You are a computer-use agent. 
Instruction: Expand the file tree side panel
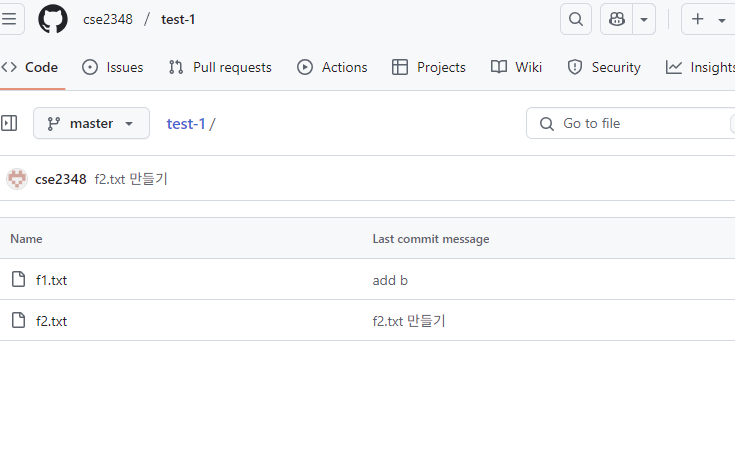click(9, 123)
